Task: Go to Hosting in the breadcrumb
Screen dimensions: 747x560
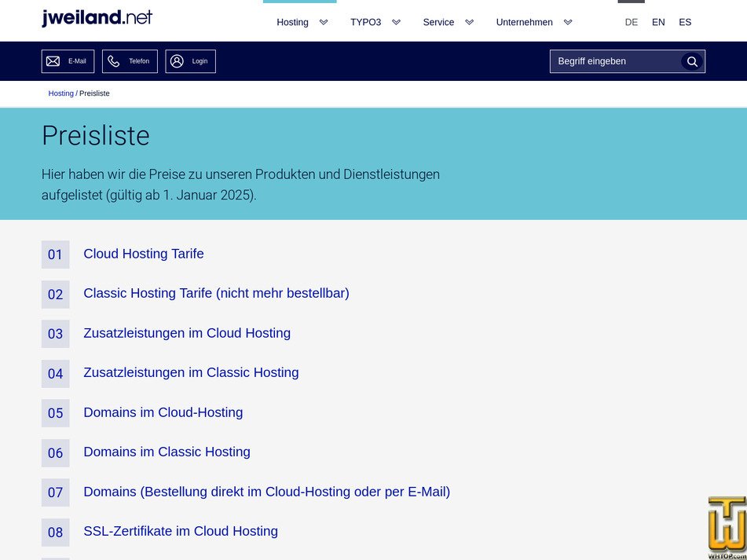Action: pyautogui.click(x=61, y=93)
